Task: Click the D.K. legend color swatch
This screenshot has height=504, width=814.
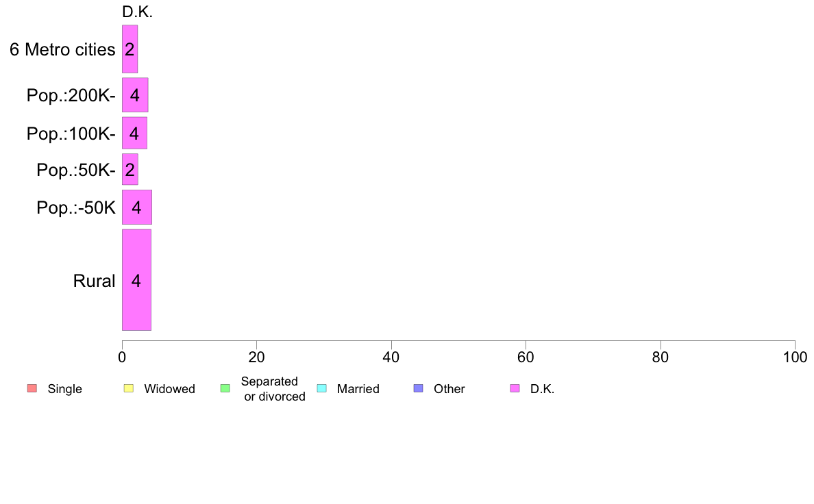Action: click(x=515, y=389)
